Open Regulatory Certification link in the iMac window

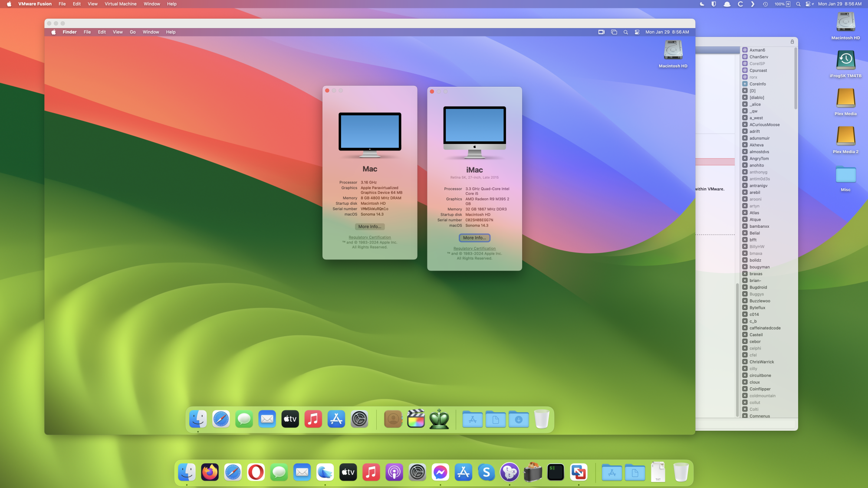click(474, 249)
